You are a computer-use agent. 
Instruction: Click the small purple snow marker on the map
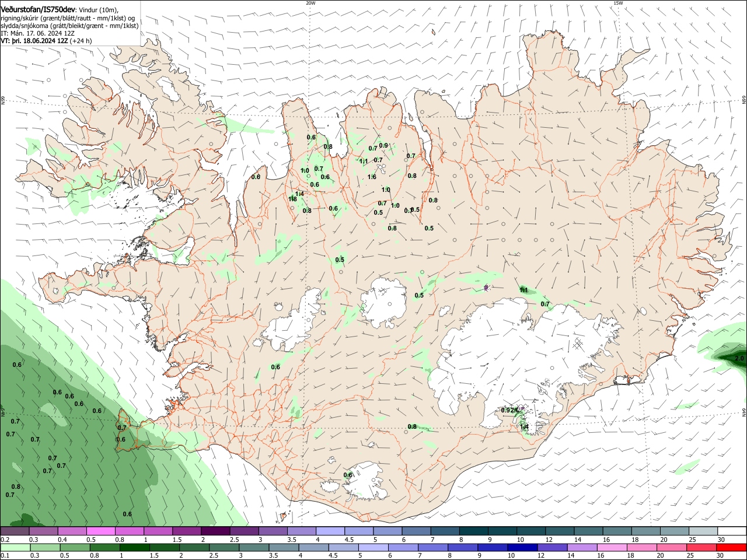point(486,287)
